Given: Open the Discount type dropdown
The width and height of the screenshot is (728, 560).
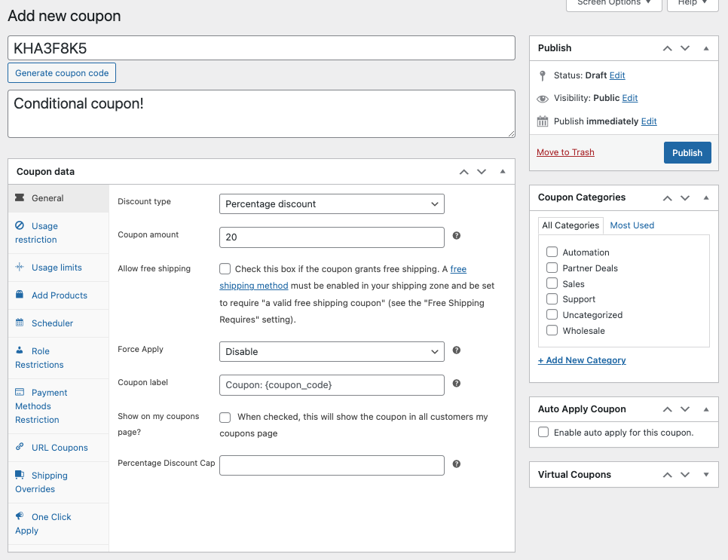Looking at the screenshot, I should pos(332,203).
